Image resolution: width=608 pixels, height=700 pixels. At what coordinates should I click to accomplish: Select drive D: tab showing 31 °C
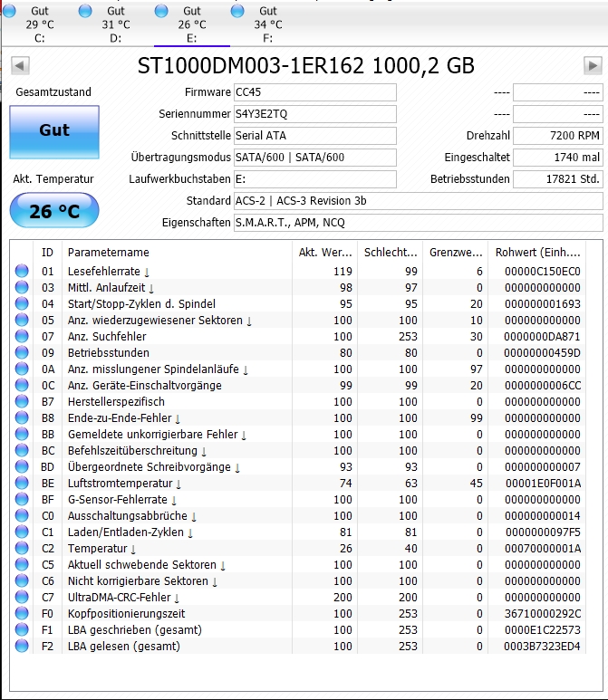coord(116,24)
